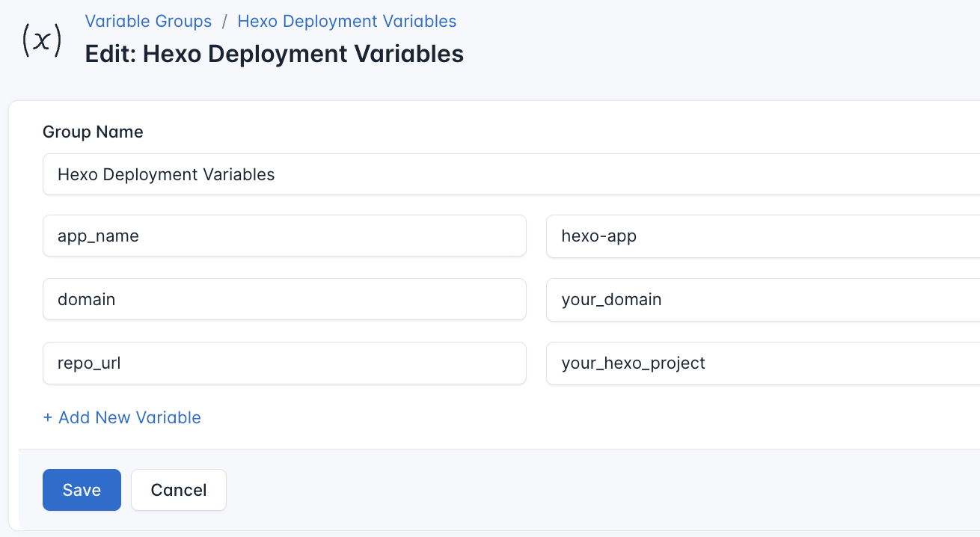Screen dimensions: 980x537
Task: Click the Add New Variable link
Action: 122,417
